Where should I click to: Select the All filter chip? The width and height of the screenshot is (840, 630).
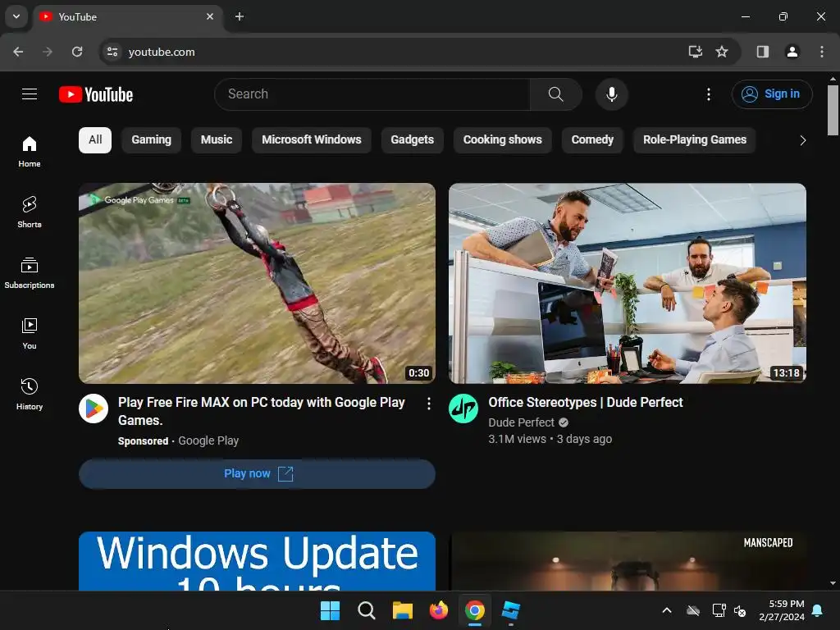tap(95, 139)
